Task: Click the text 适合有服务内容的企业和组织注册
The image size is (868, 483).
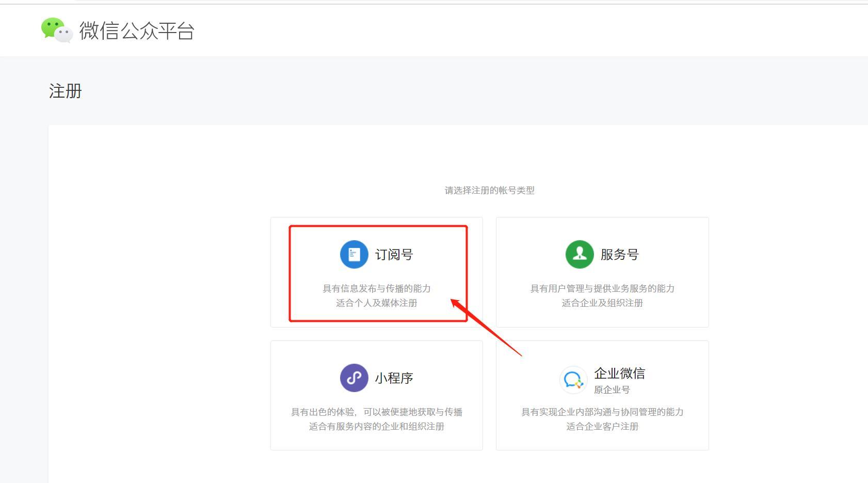Action: [377, 426]
